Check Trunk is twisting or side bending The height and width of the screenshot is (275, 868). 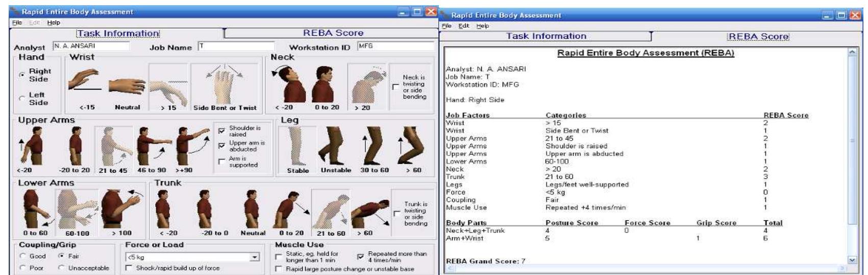pos(398,214)
